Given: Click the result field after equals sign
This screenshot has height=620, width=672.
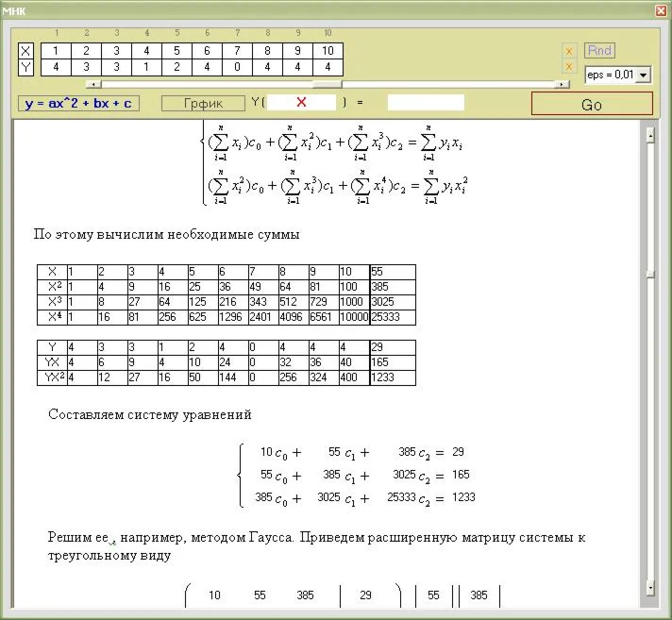Looking at the screenshot, I should click(426, 102).
